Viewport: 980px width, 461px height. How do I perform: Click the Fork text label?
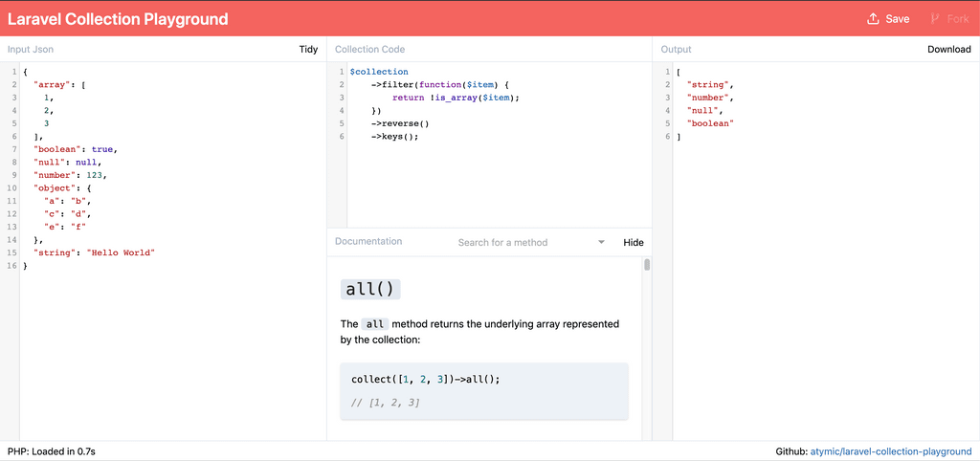click(x=957, y=19)
